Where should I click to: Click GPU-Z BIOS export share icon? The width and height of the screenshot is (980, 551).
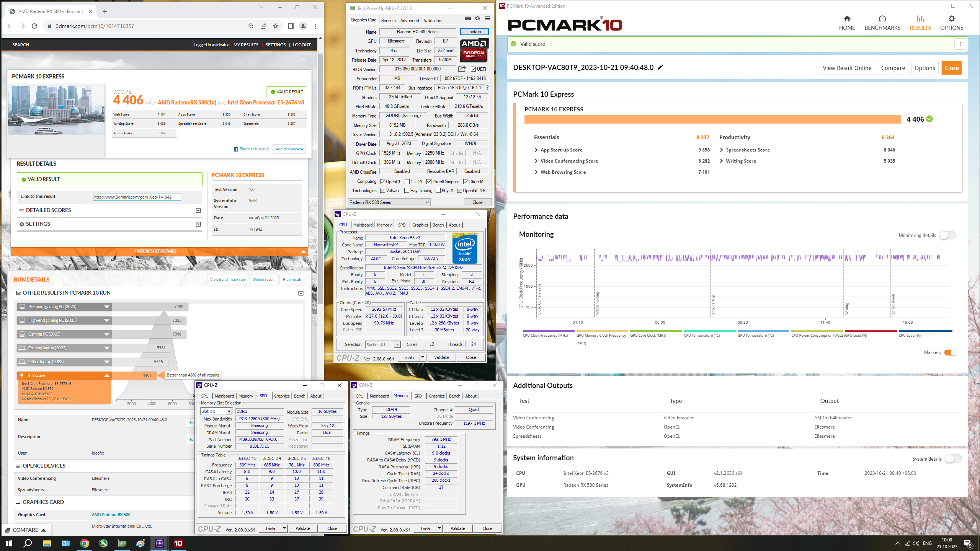coord(462,69)
